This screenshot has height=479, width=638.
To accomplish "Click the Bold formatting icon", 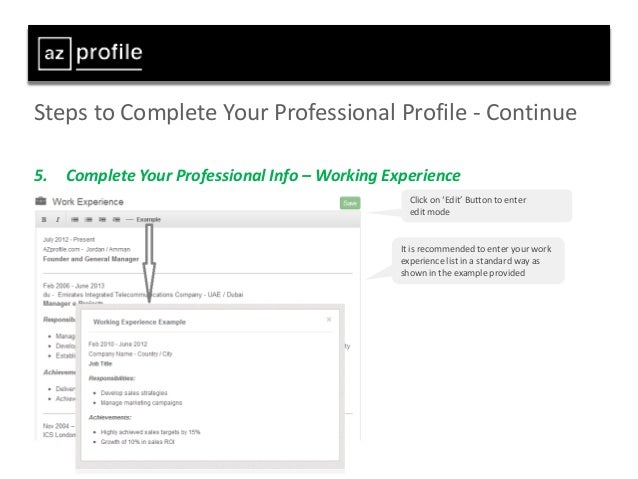I will point(44,220).
